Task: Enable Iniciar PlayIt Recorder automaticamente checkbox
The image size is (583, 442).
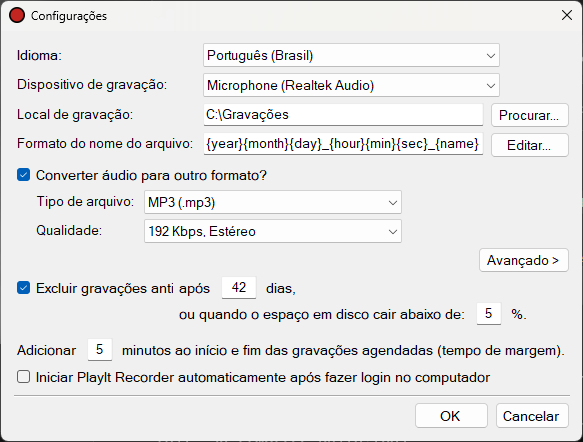Action: pos(23,377)
